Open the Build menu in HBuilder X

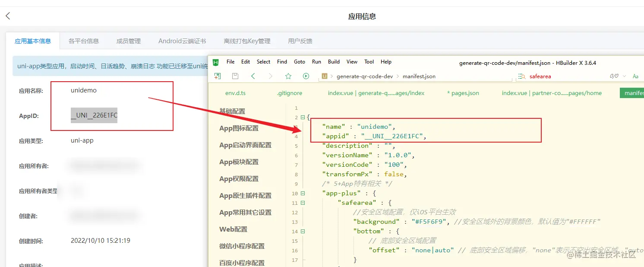[334, 62]
